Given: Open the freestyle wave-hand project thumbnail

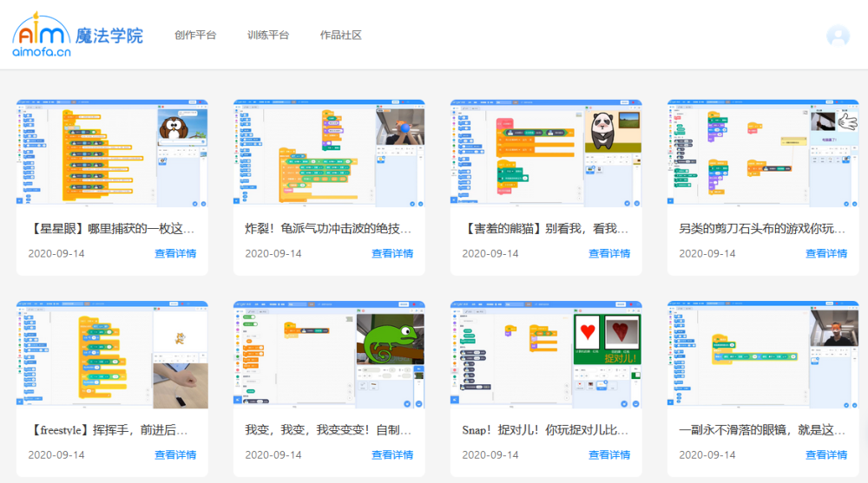Looking at the screenshot, I should coord(112,355).
